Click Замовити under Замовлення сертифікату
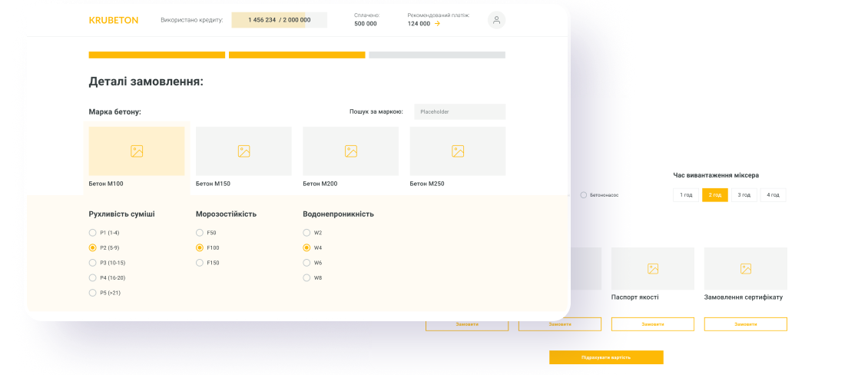 tap(745, 324)
